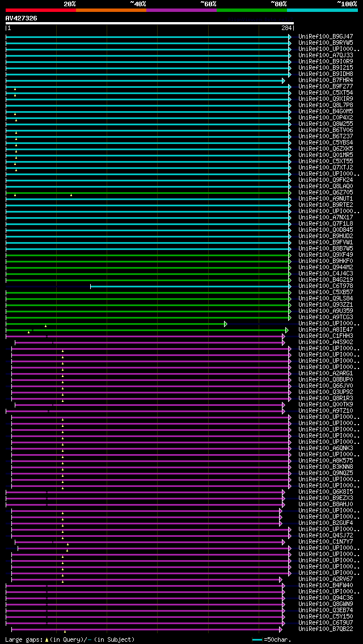Select the UniRef100_Q8BUP0 label
Viewport: 363px width, 644px height.
pos(326,379)
